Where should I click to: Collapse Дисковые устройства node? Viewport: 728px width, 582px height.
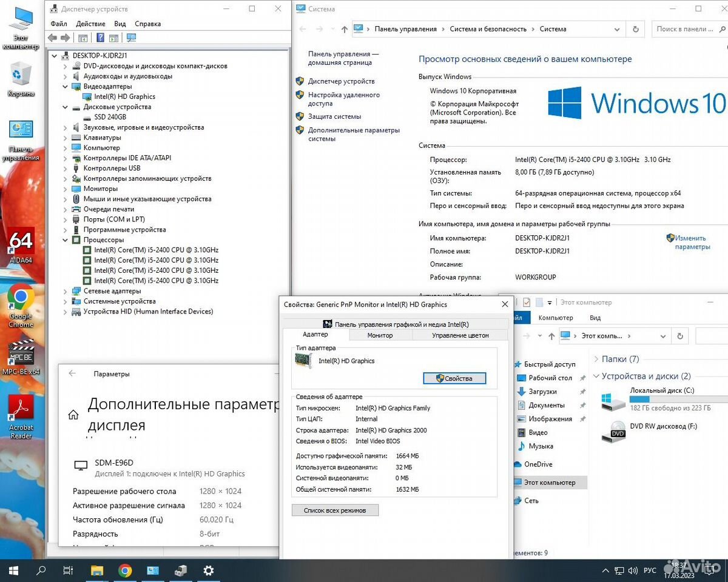66,107
